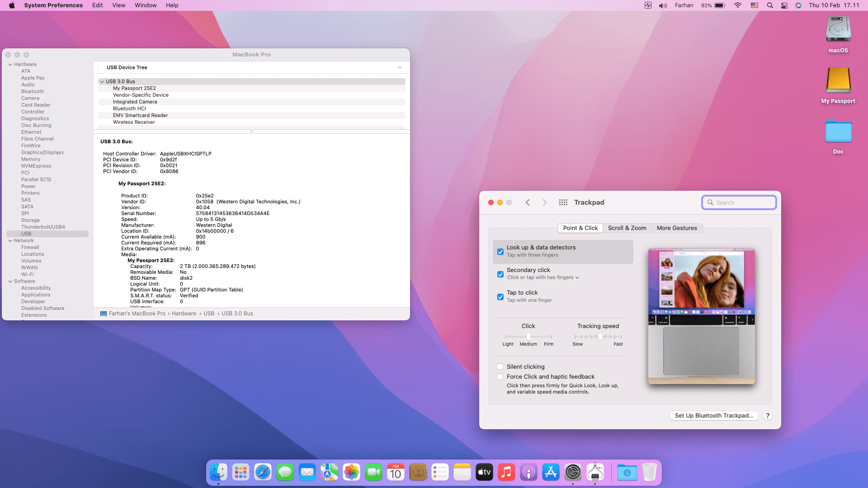
Task: Switch to Point & Click tab
Action: click(x=580, y=228)
